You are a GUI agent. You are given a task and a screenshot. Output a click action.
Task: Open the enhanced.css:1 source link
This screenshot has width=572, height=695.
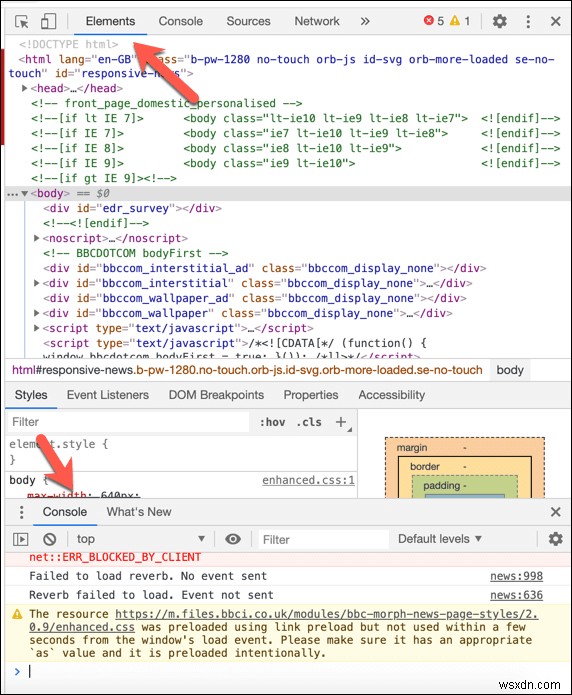click(x=308, y=480)
